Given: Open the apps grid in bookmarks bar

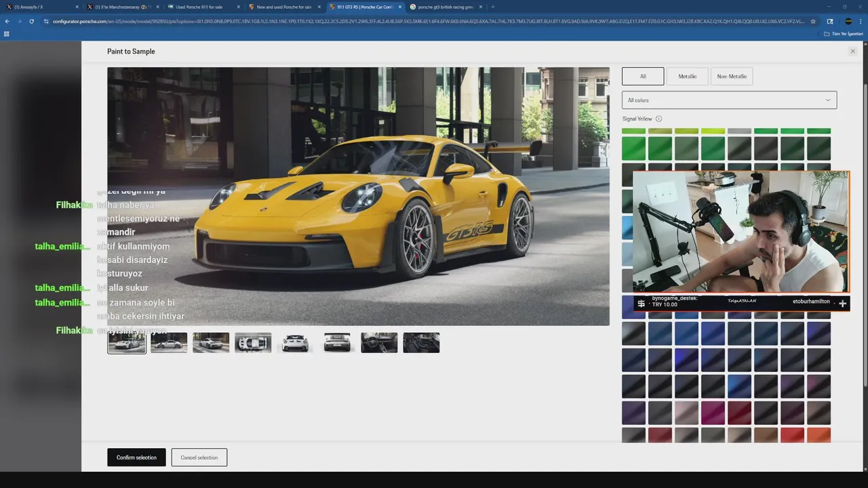Looking at the screenshot, I should (x=7, y=33).
